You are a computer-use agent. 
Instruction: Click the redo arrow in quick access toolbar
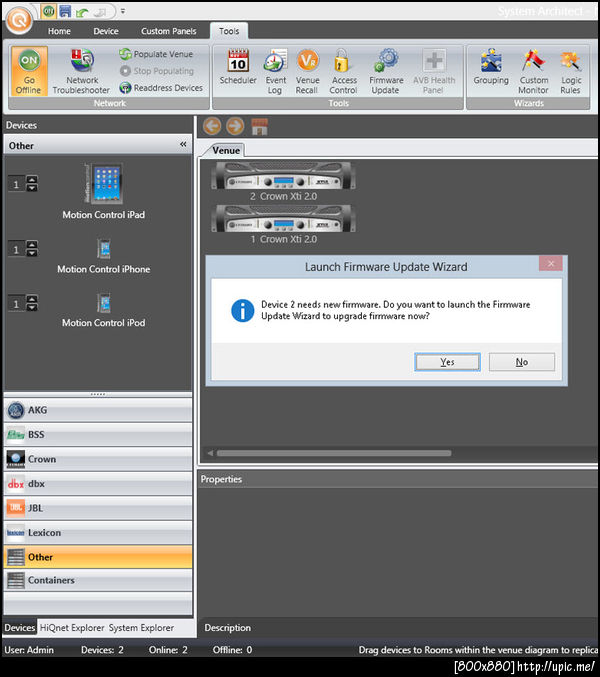[x=100, y=12]
